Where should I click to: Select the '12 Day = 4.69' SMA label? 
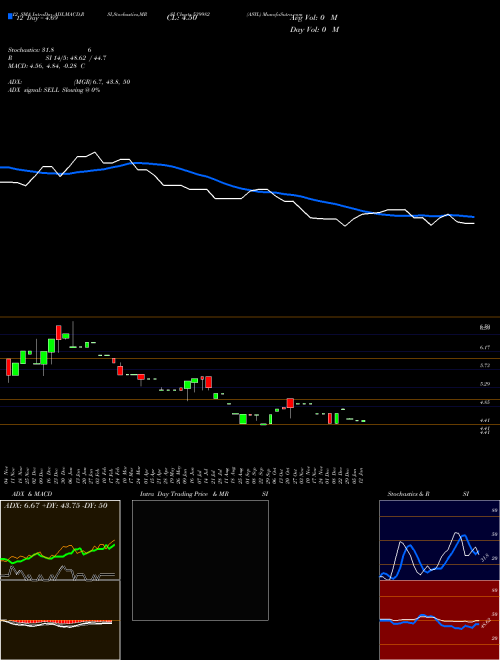coord(36,19)
